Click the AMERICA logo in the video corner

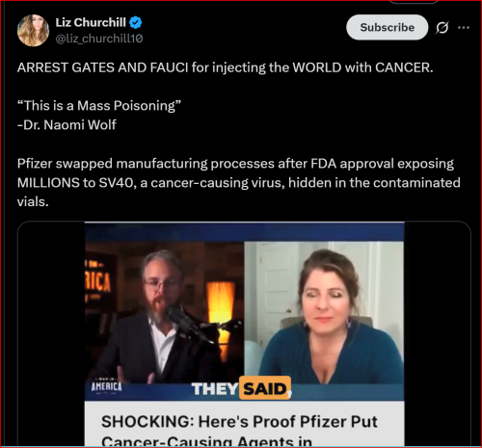click(x=106, y=386)
